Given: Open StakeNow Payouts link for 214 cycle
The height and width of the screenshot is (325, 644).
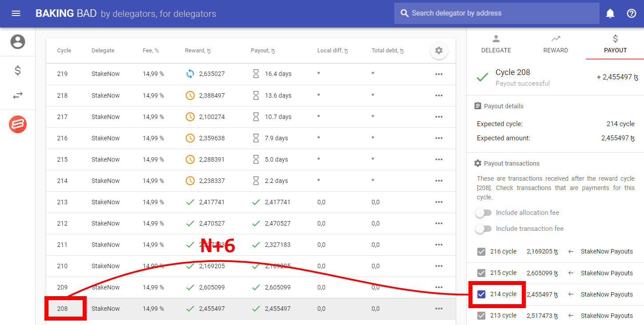Looking at the screenshot, I should tap(607, 294).
